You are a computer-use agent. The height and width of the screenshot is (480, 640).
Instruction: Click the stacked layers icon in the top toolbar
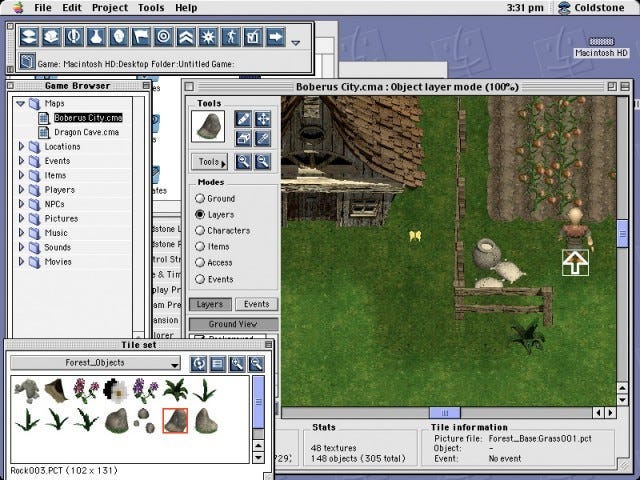(x=29, y=37)
